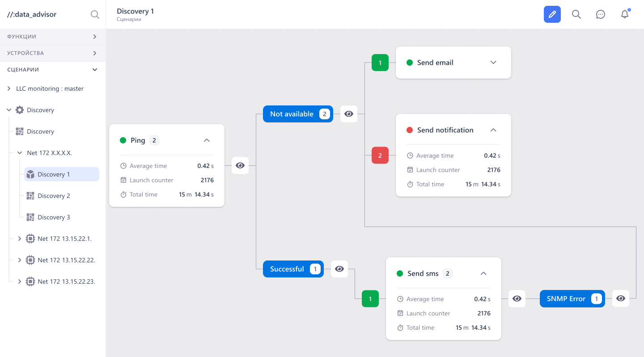The width and height of the screenshot is (644, 357).
Task: Toggle the eye beside Not available
Action: click(349, 114)
